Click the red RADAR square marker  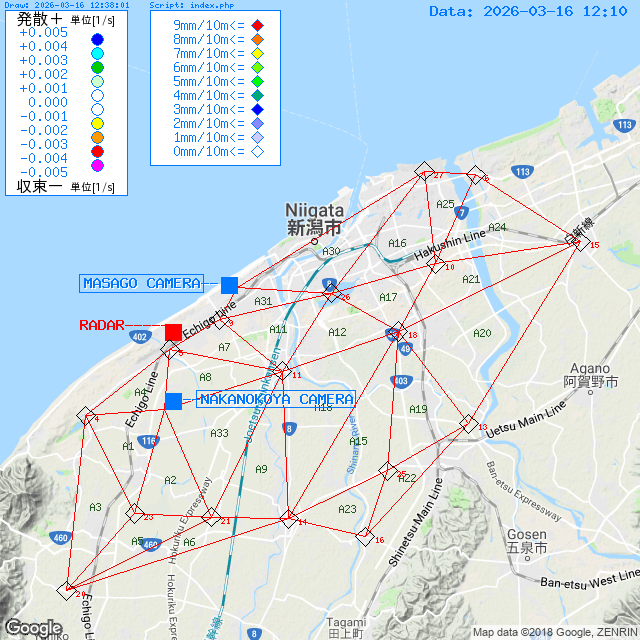click(173, 332)
